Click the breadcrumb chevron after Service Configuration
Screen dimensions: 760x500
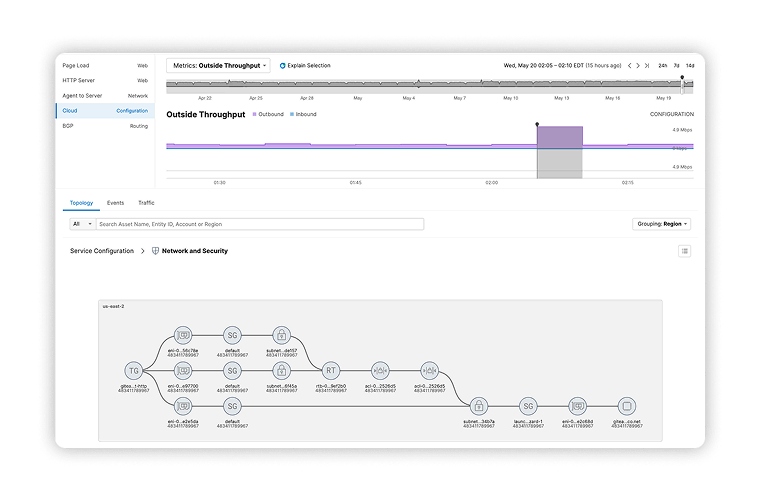(142, 251)
